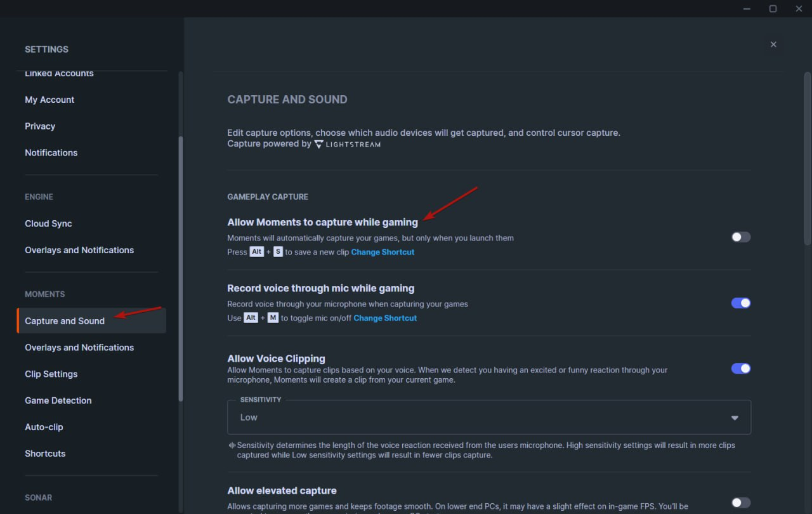Click the Allow elevated capture title

coord(282,491)
